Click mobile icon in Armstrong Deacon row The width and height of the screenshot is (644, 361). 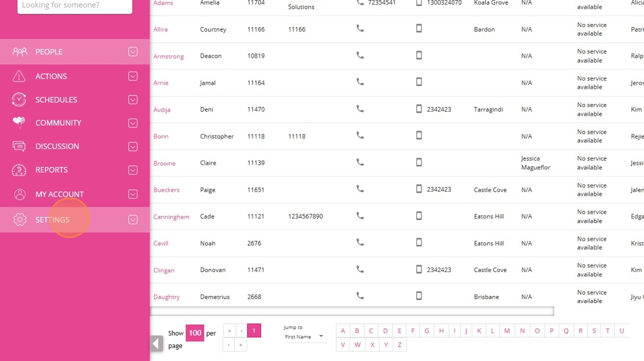[419, 55]
